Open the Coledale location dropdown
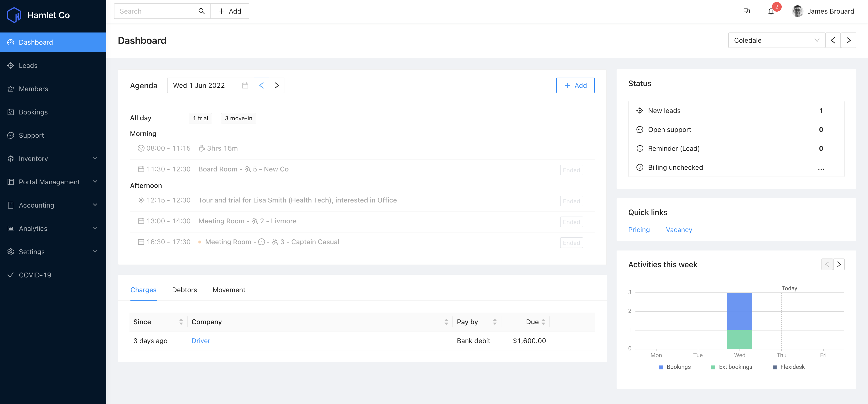Image resolution: width=868 pixels, height=404 pixels. click(776, 40)
